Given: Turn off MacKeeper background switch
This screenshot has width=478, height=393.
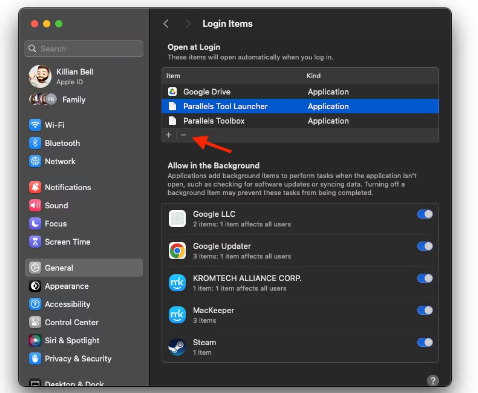Looking at the screenshot, I should click(425, 310).
